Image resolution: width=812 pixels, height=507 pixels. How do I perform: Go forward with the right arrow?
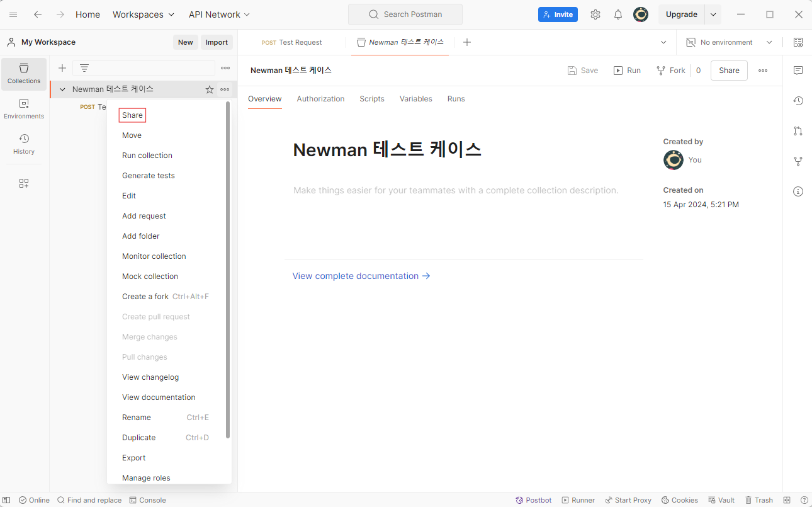tap(60, 14)
